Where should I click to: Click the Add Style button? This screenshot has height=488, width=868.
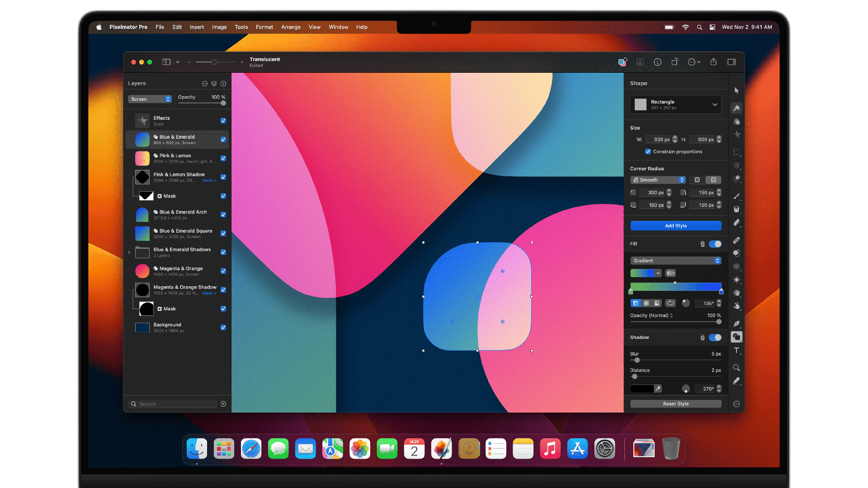675,226
